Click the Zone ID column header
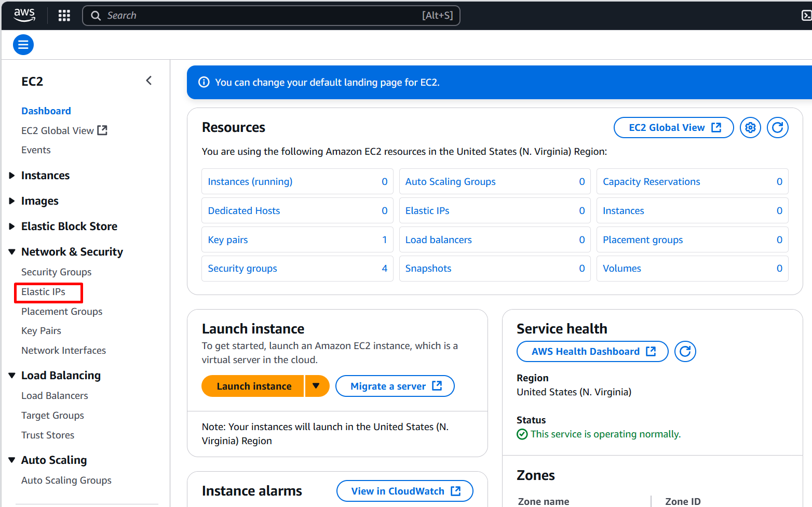The height and width of the screenshot is (507, 812). coord(683,501)
